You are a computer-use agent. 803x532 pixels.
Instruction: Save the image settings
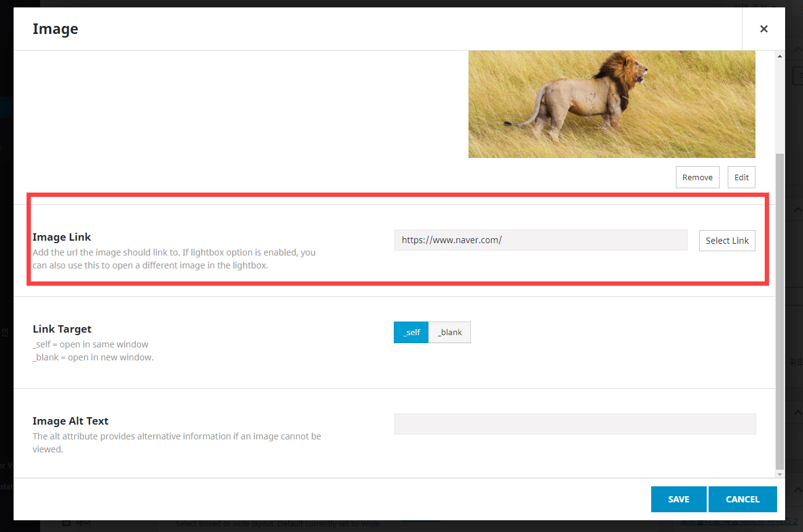pyautogui.click(x=678, y=499)
